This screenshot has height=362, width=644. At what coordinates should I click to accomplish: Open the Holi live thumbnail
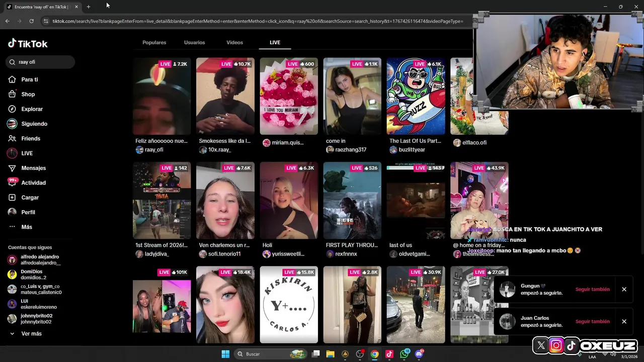(289, 201)
